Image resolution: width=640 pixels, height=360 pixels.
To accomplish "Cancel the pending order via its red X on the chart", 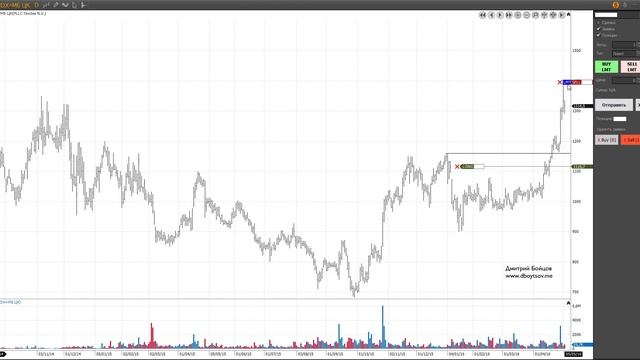I will [x=560, y=82].
